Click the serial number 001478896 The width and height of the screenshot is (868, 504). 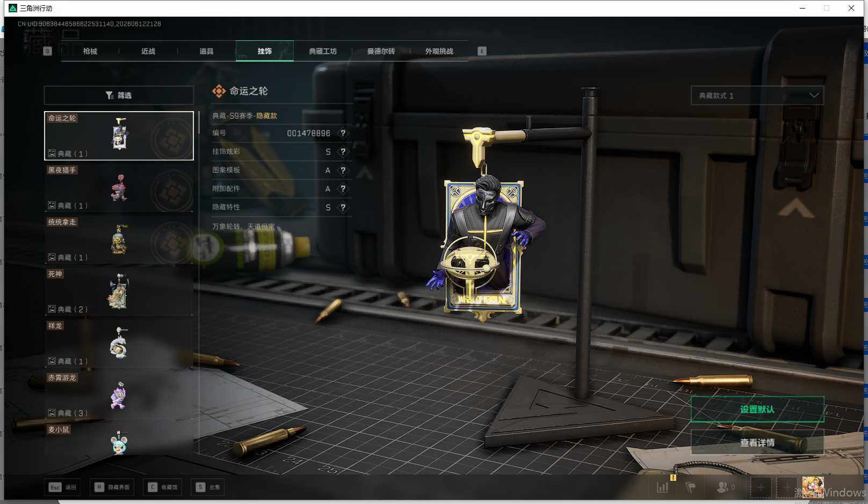click(x=308, y=133)
